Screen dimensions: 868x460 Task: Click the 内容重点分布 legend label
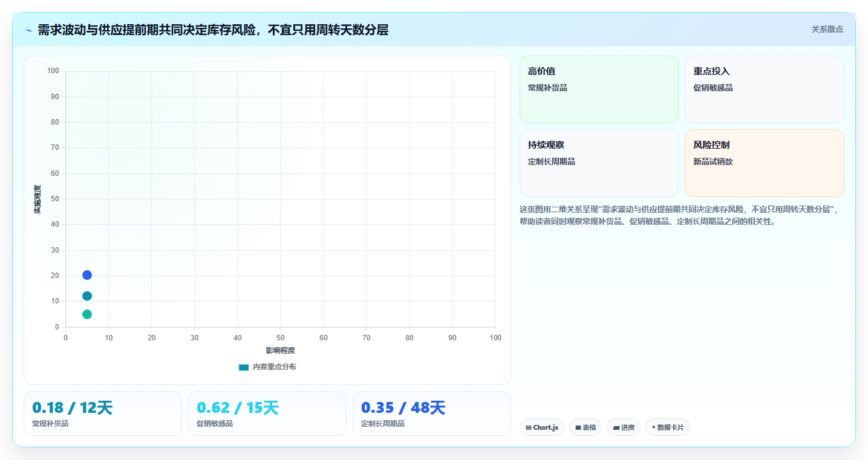(274, 367)
